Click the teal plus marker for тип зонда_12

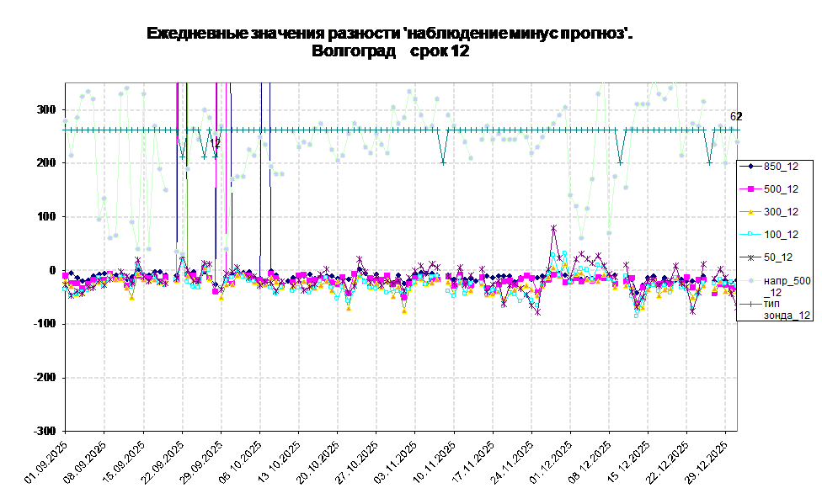pos(751,302)
